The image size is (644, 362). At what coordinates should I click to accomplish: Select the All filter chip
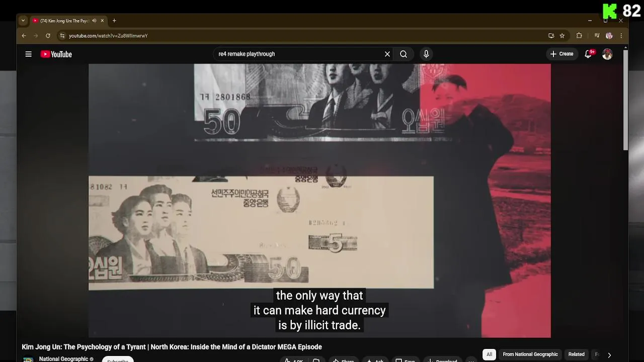(x=489, y=354)
